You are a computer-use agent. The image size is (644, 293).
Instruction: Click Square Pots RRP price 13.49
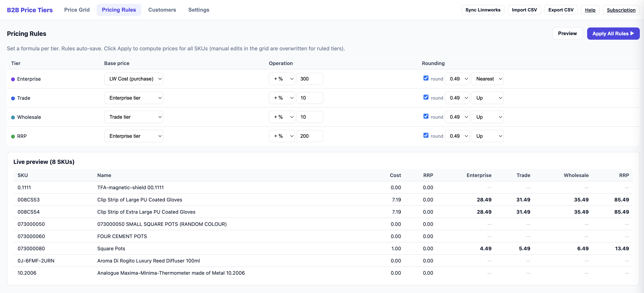(622, 249)
